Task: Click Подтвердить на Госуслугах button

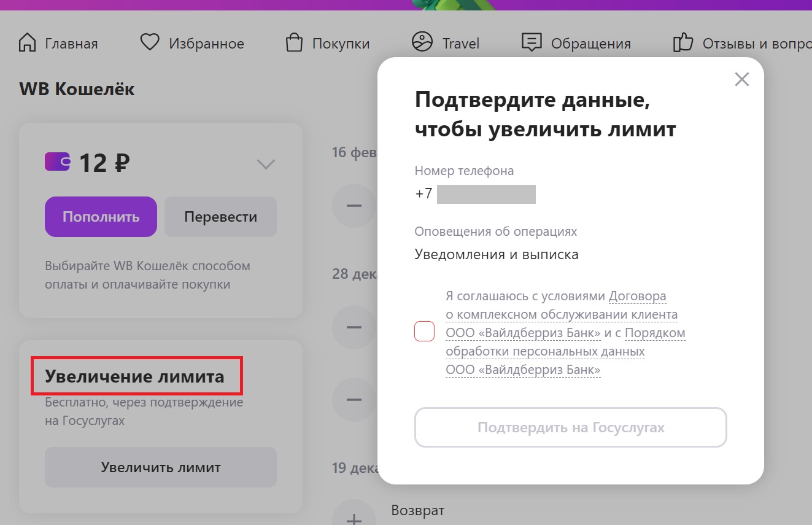Action: [x=571, y=427]
